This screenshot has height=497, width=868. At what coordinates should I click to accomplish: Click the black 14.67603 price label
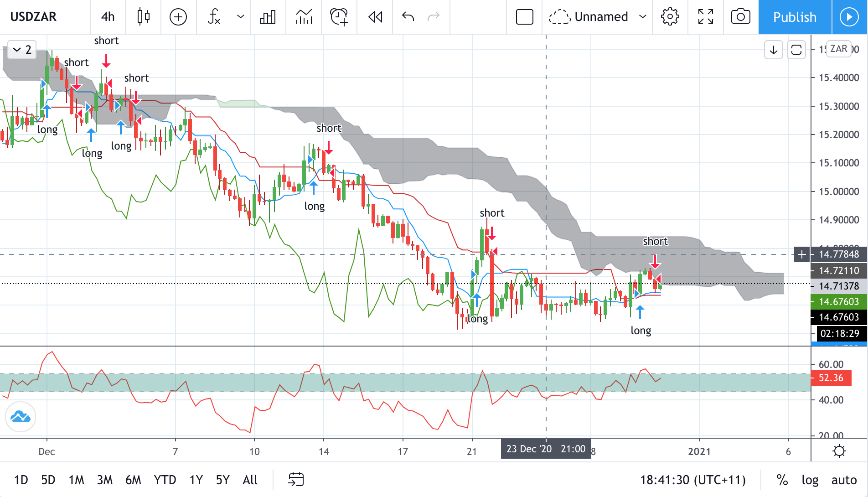pyautogui.click(x=838, y=317)
